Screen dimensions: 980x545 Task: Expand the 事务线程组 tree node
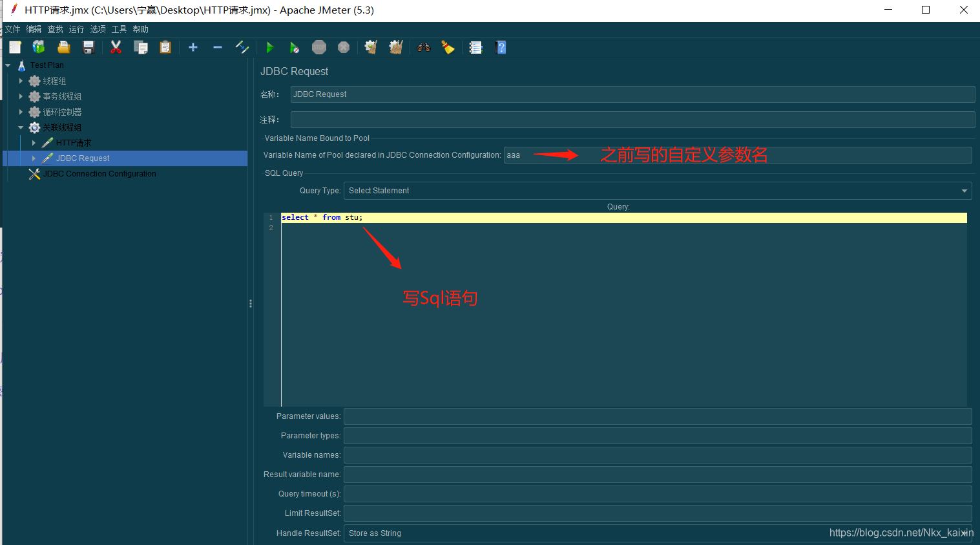click(21, 96)
